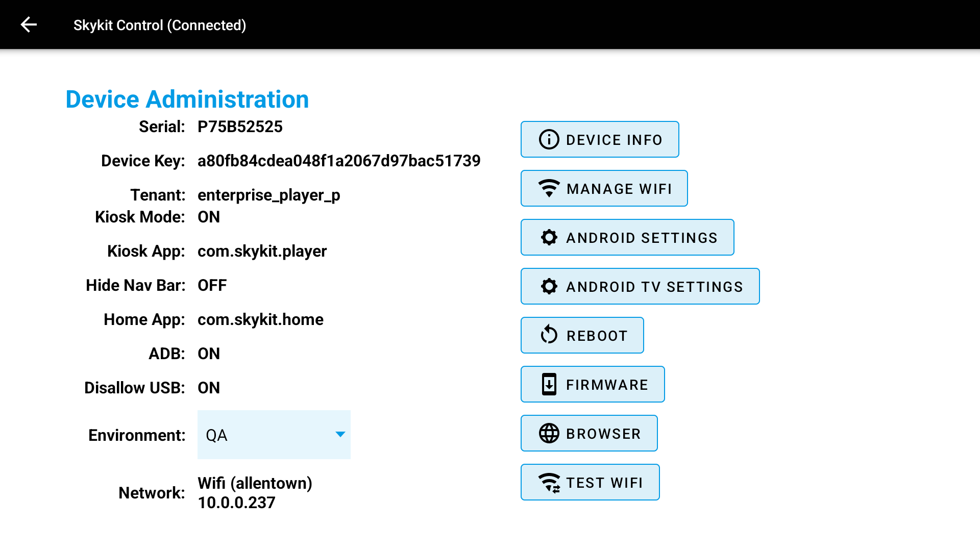Click the Kiosk App: label
The height and width of the screenshot is (551, 980).
[x=146, y=252]
